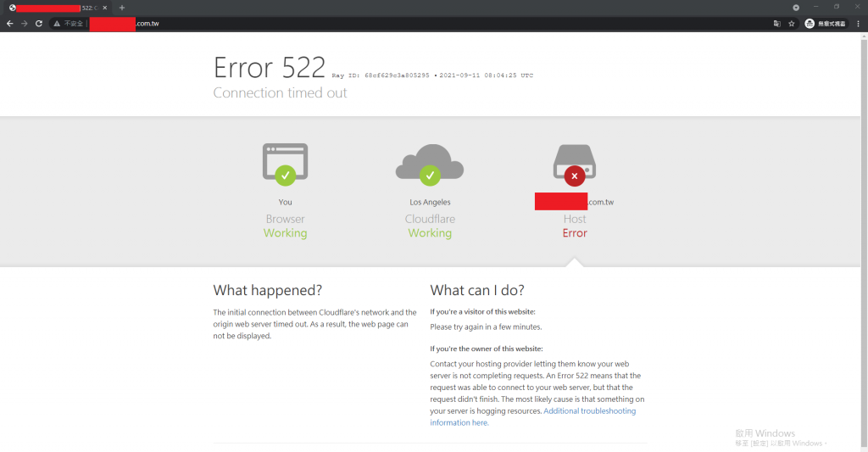Click the browser forward arrow
The height and width of the screenshot is (452, 868).
[24, 23]
